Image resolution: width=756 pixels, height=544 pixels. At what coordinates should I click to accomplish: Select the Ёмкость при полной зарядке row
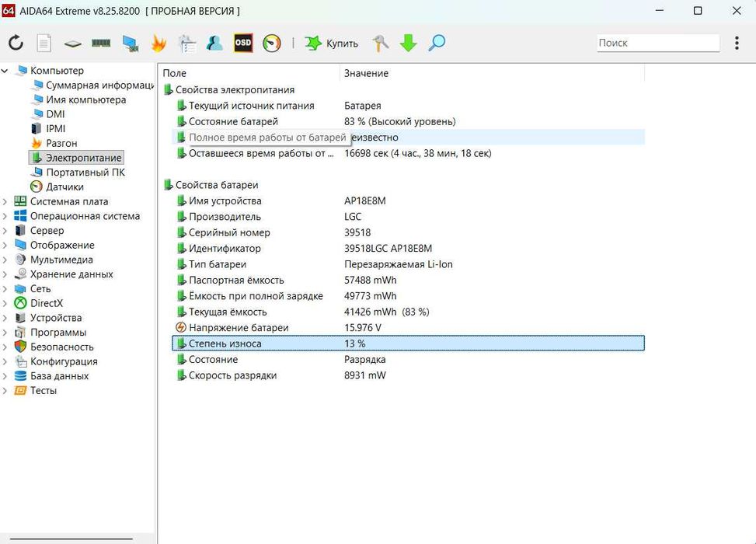(408, 296)
